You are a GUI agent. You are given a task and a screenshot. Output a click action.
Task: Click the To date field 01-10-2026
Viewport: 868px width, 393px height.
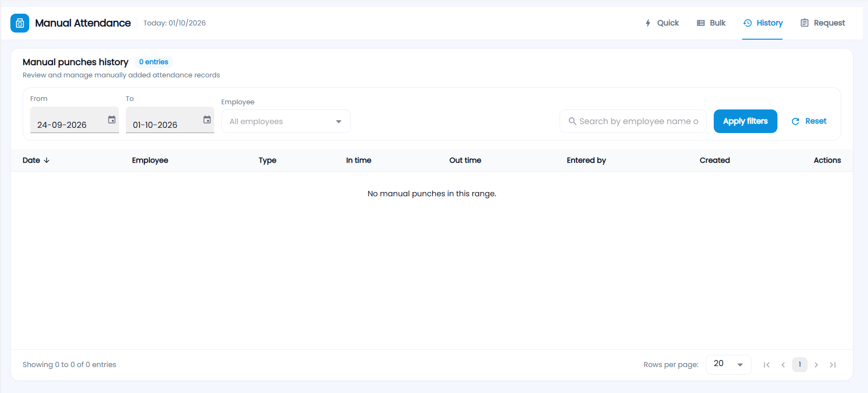pos(170,120)
